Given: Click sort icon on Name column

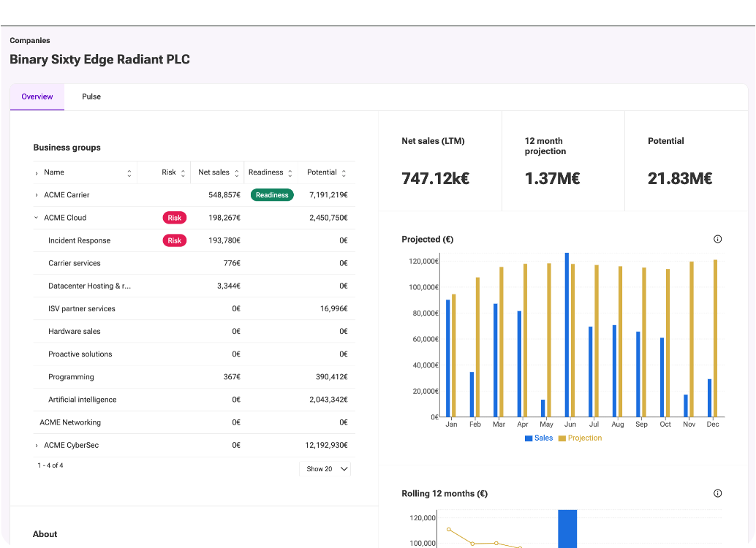Looking at the screenshot, I should point(129,173).
